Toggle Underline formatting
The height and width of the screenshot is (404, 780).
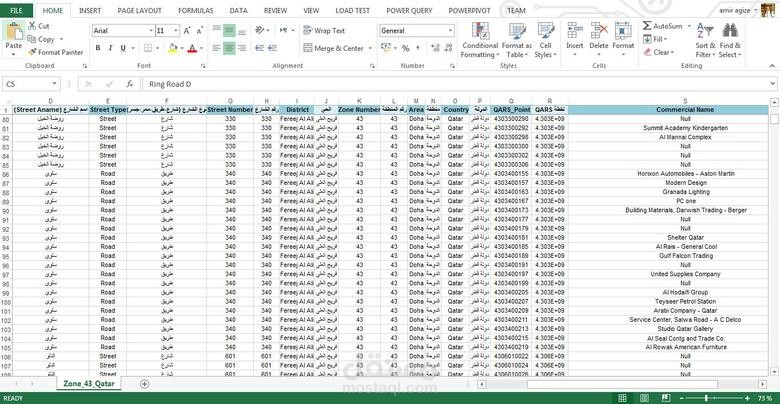pos(123,48)
